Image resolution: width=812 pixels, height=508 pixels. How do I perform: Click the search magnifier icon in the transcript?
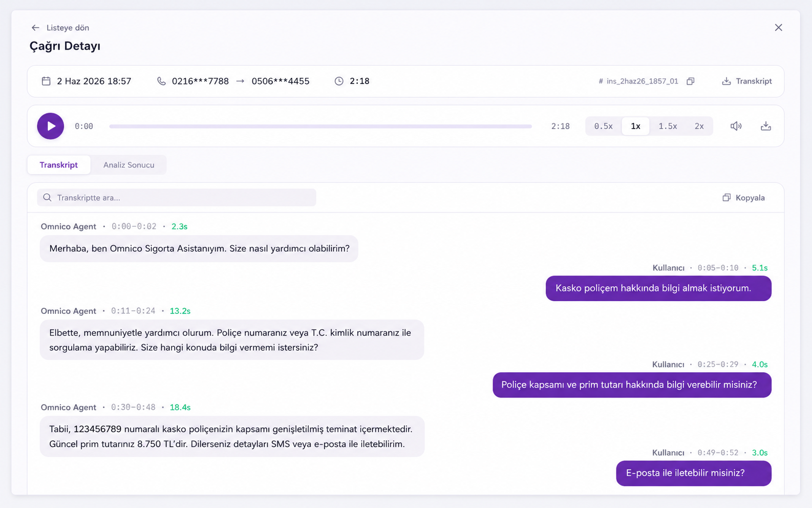47,198
